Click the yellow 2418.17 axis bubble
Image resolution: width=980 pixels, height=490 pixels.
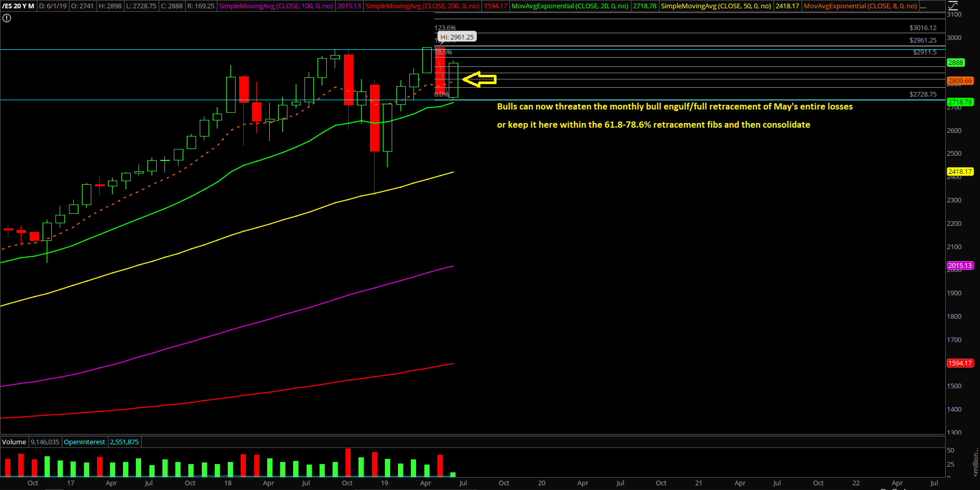pyautogui.click(x=960, y=171)
